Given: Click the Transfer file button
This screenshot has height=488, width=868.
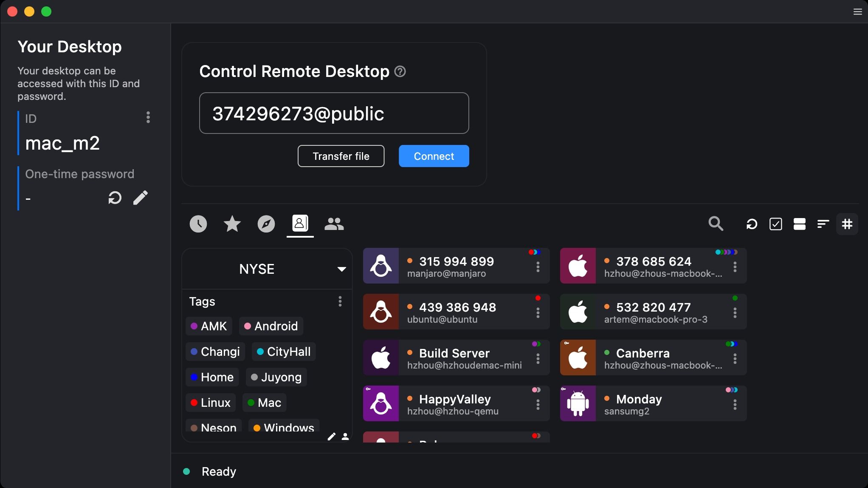Looking at the screenshot, I should (341, 156).
